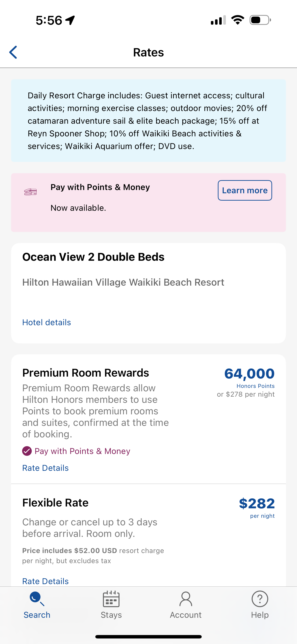Switch to the Stays tab label
The height and width of the screenshot is (644, 297).
pyautogui.click(x=111, y=615)
